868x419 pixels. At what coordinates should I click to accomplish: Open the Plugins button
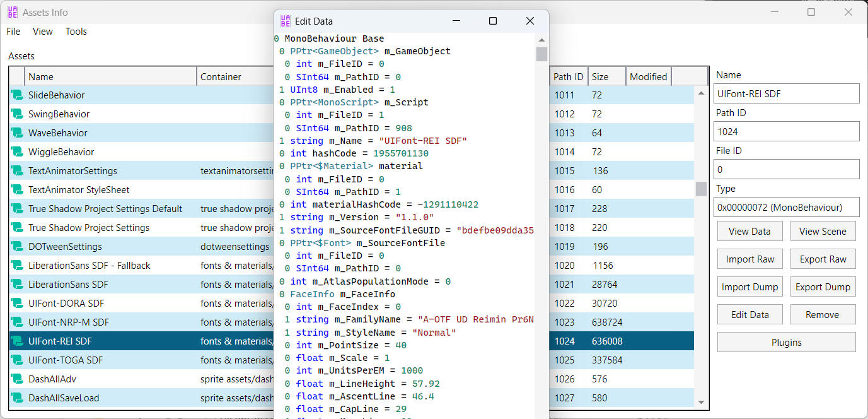pyautogui.click(x=786, y=343)
